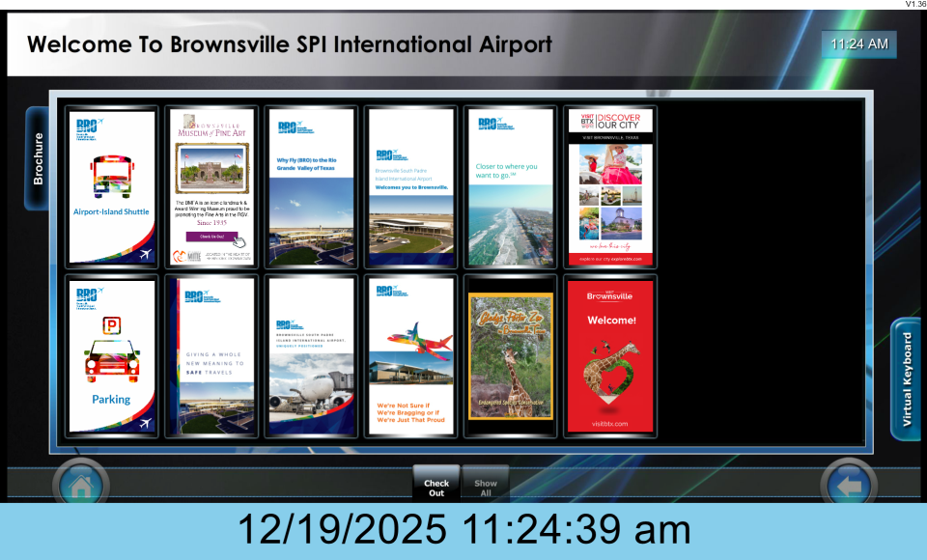This screenshot has height=560, width=927.
Task: Tap the Home icon button
Action: pos(81,485)
